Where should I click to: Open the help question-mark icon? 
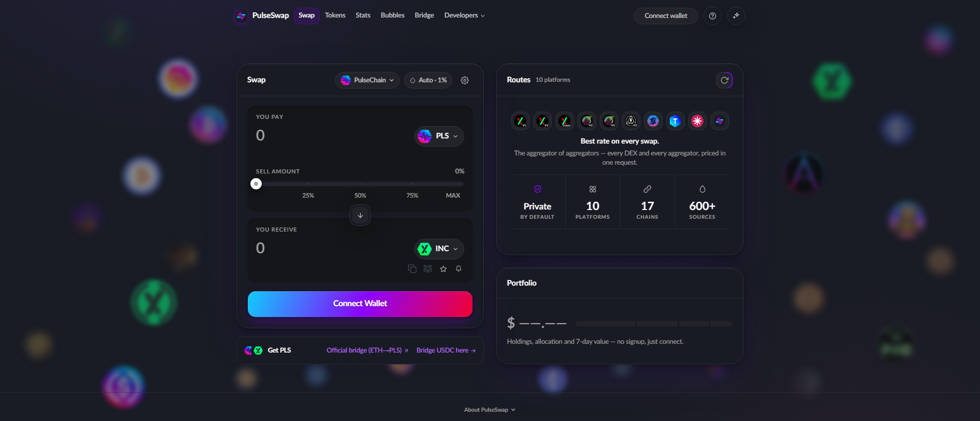coord(713,16)
